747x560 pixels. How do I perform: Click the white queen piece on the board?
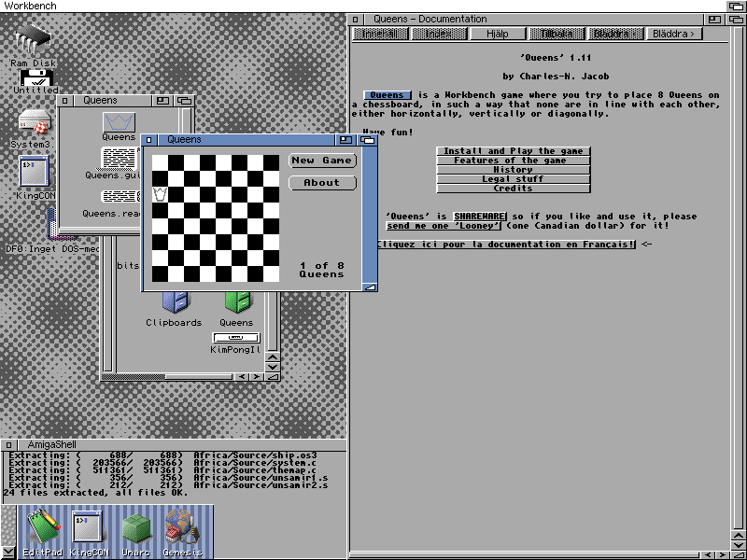[x=160, y=194]
